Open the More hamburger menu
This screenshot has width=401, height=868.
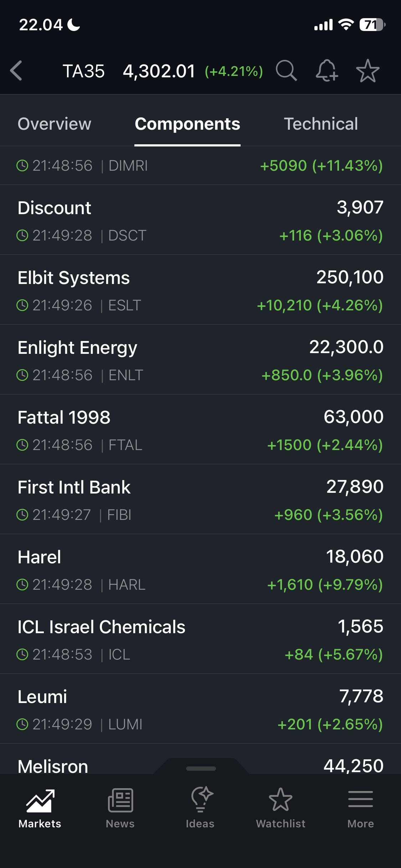pyautogui.click(x=360, y=808)
